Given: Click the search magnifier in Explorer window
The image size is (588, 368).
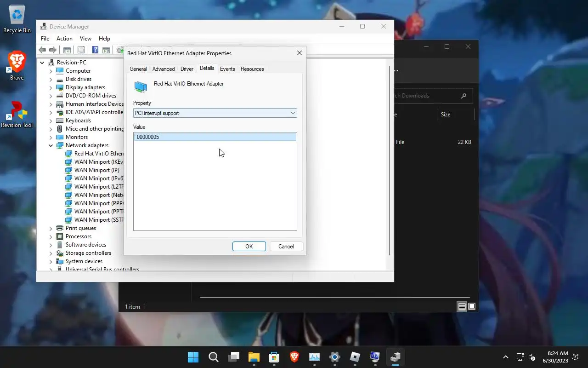Looking at the screenshot, I should pyautogui.click(x=464, y=96).
